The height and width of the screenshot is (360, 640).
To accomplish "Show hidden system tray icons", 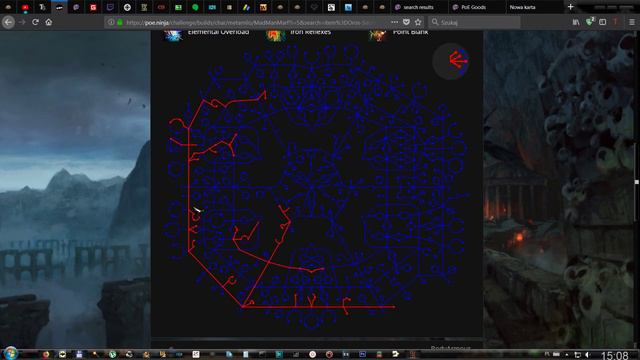I will [567, 355].
